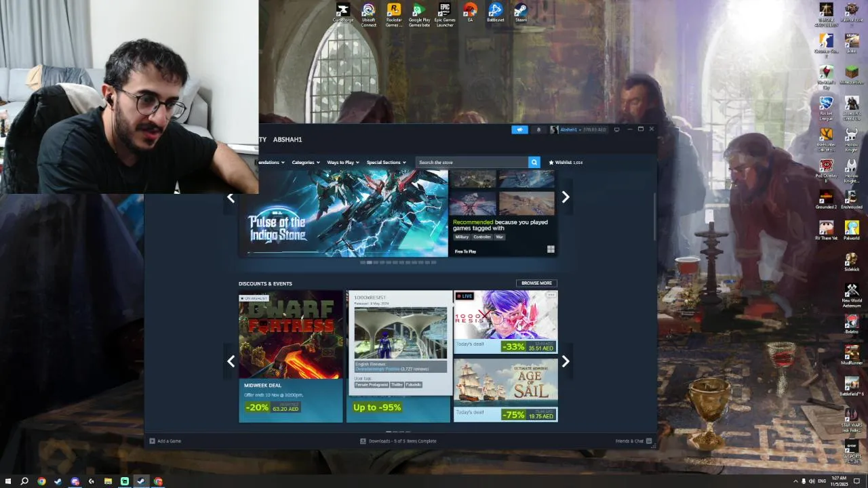Select the Controller tag
Screen dimensions: 868x488
point(481,237)
